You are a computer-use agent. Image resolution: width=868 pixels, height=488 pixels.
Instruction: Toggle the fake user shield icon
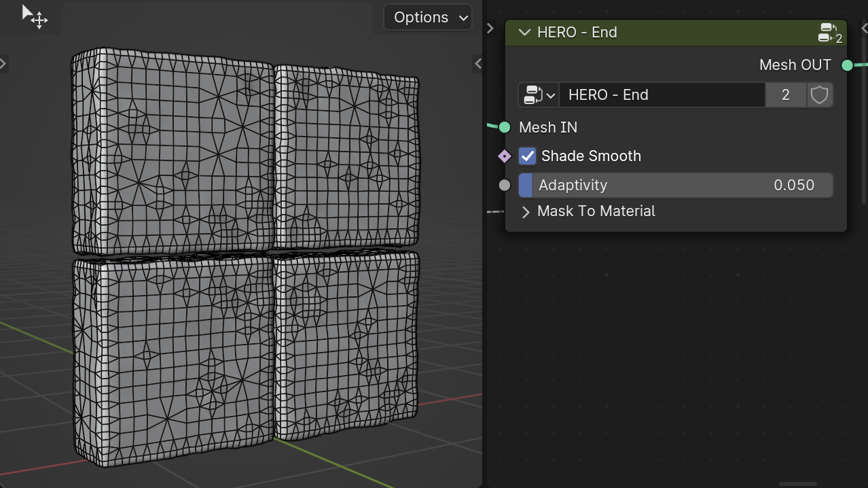[820, 95]
